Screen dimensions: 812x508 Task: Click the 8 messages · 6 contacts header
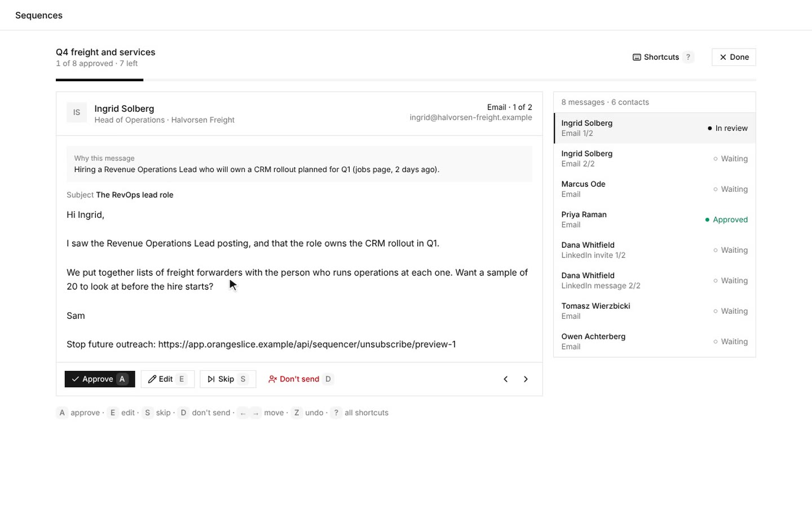[x=605, y=102]
